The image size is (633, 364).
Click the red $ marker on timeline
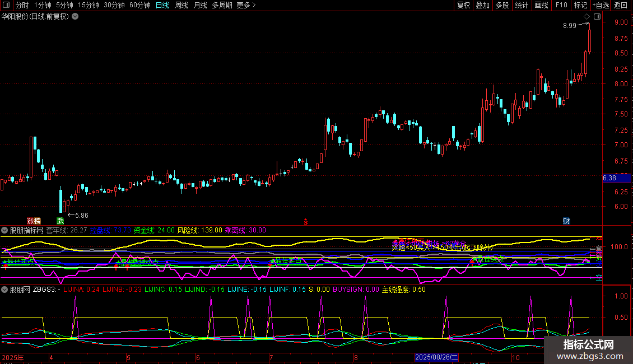tap(305, 221)
